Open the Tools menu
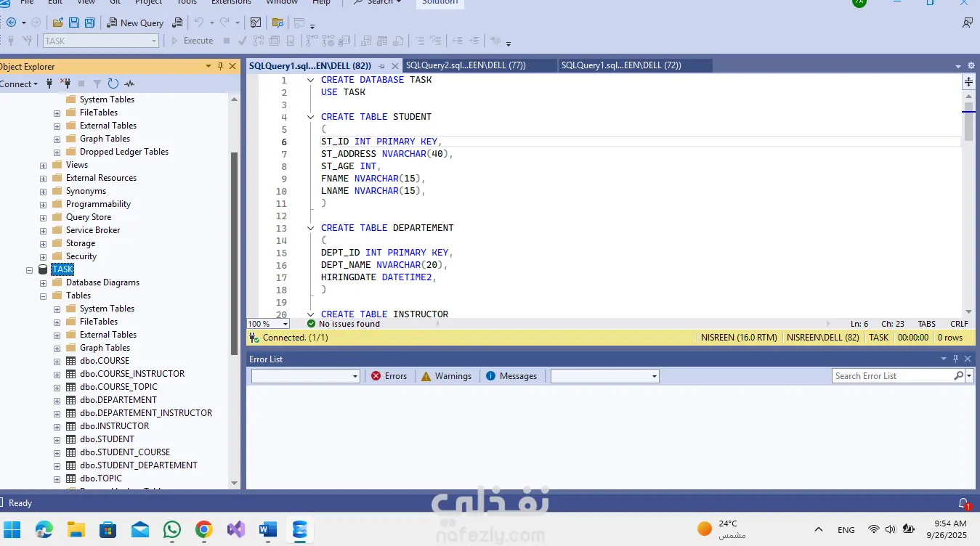Screen dimensions: 980x546 click(x=187, y=2)
